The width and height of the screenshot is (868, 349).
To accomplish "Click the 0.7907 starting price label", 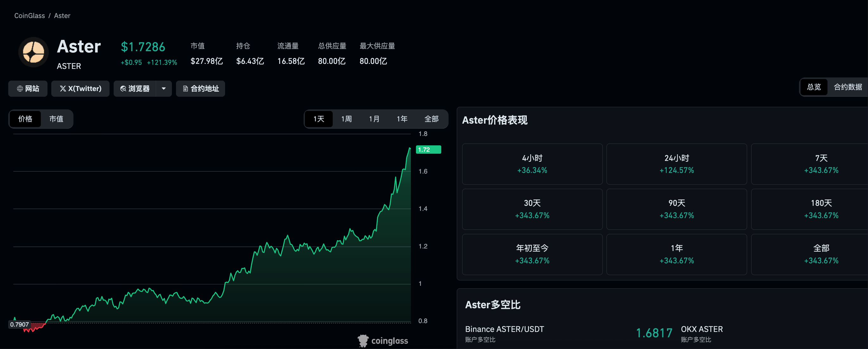I will click(x=20, y=324).
